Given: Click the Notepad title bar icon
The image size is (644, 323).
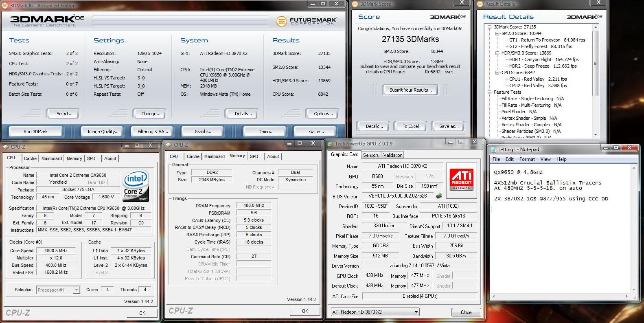Looking at the screenshot, I should pos(493,149).
